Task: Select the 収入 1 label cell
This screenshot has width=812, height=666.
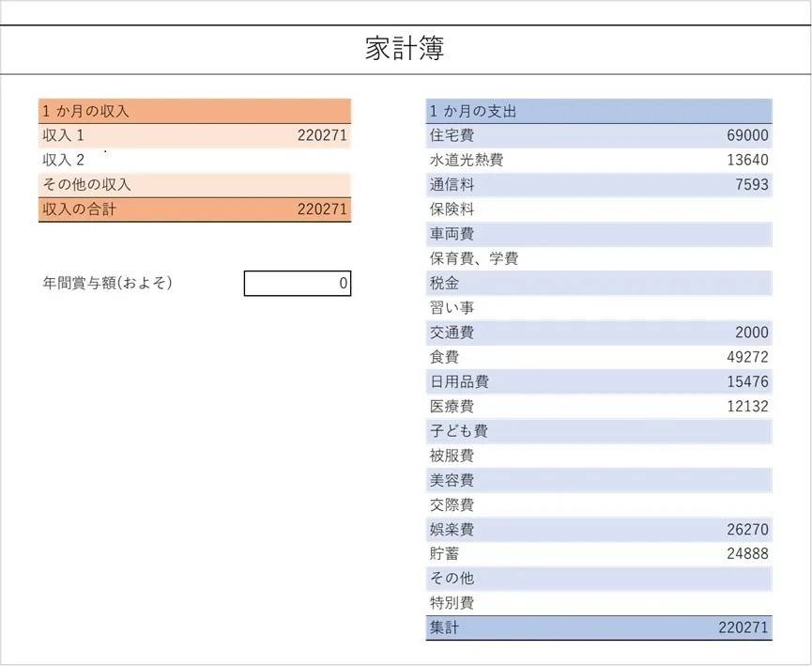Action: point(63,135)
